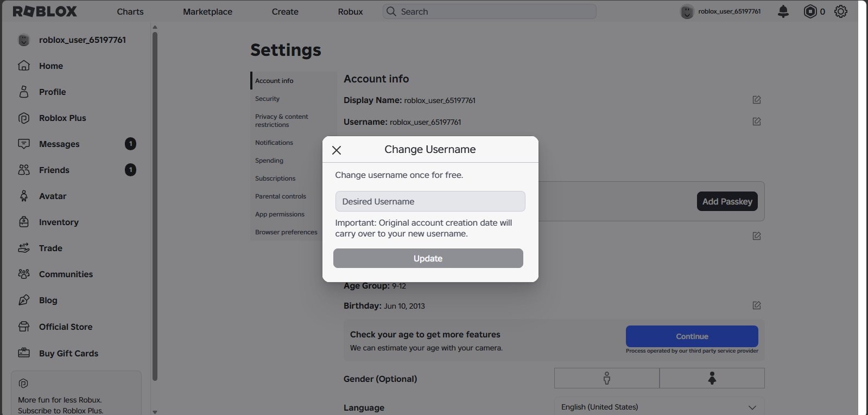Click the Buy Gift Cards icon
The height and width of the screenshot is (415, 868).
[x=24, y=353]
